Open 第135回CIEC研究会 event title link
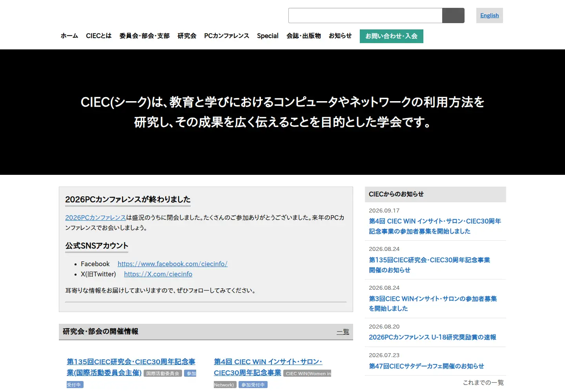565x392 pixels. coord(131,367)
